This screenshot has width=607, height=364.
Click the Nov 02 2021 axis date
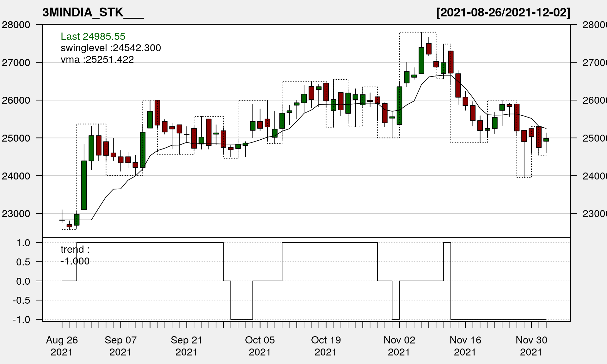399,346
